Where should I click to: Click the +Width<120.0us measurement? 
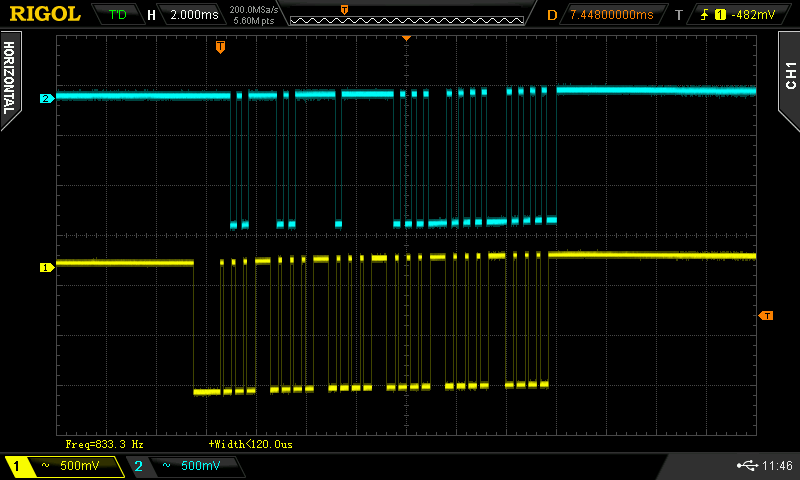(251, 444)
